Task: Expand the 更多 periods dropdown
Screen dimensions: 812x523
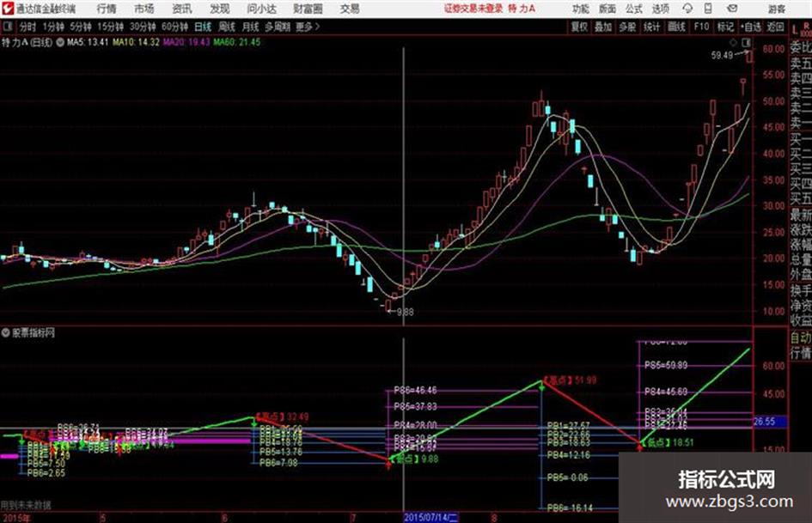Action: click(308, 27)
